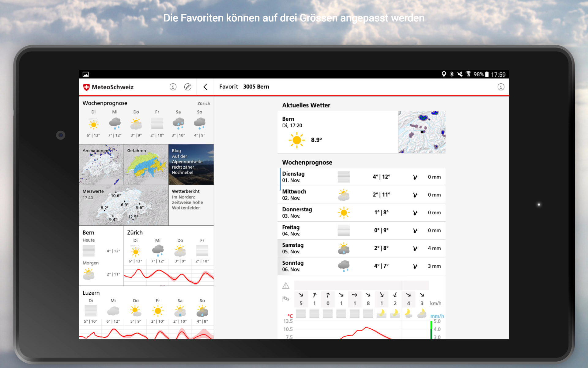Select the Dienstag 01. Nov. forecast row
The width and height of the screenshot is (588, 368).
click(361, 177)
